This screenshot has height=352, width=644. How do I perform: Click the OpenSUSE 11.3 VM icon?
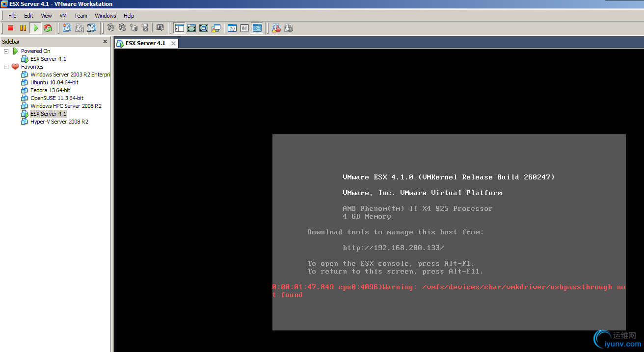(x=25, y=98)
